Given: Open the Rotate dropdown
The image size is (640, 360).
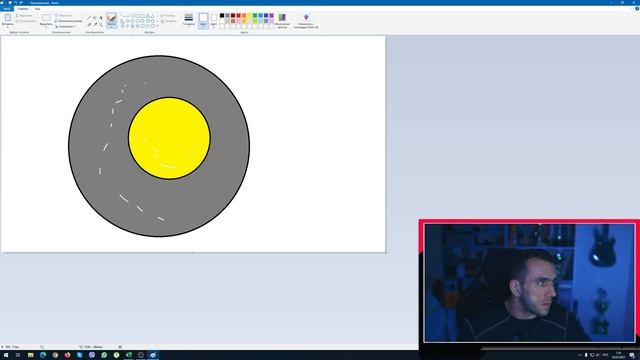Looking at the screenshot, I should [x=65, y=26].
